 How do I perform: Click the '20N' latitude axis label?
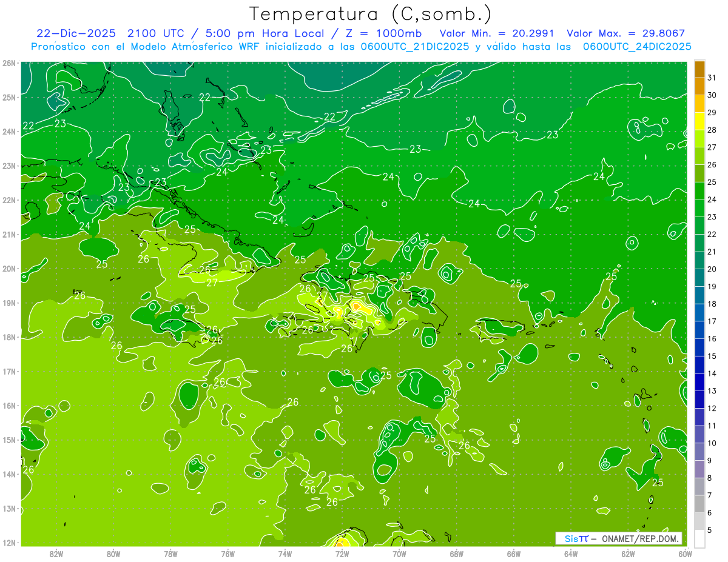coord(8,269)
